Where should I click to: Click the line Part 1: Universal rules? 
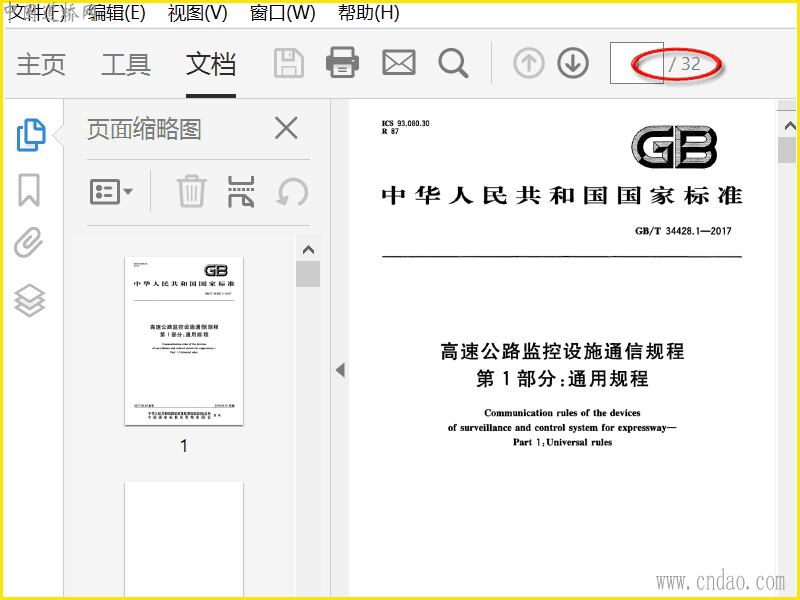coord(562,442)
